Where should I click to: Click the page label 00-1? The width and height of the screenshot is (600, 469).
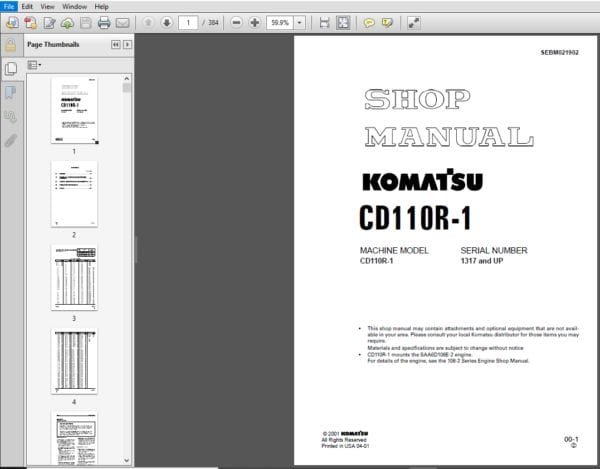571,439
